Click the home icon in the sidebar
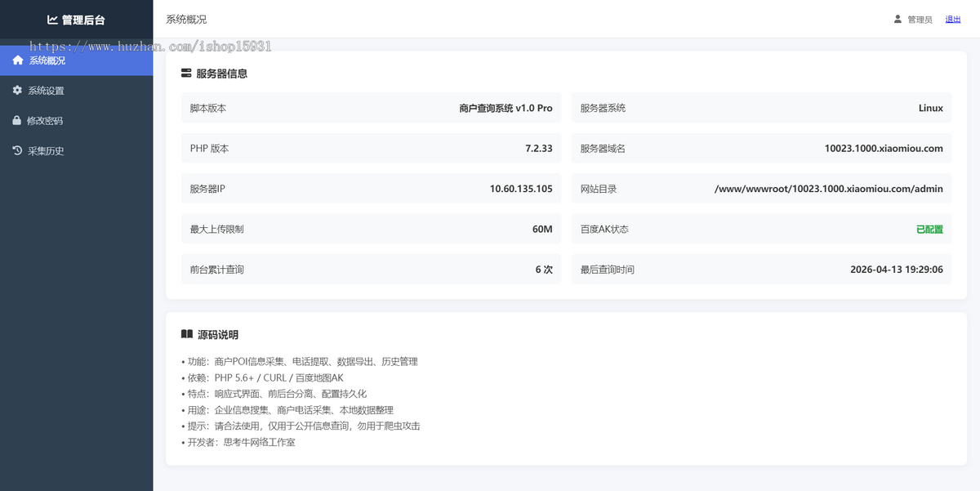This screenshot has width=980, height=491. [x=18, y=60]
